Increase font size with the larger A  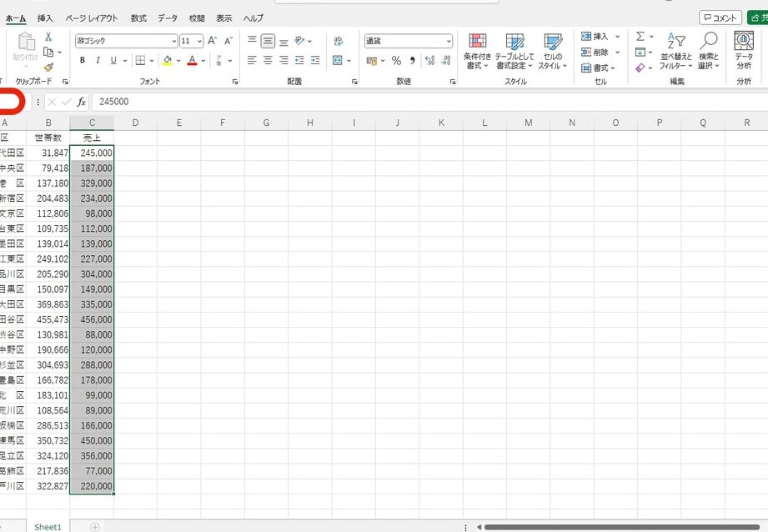(x=212, y=41)
